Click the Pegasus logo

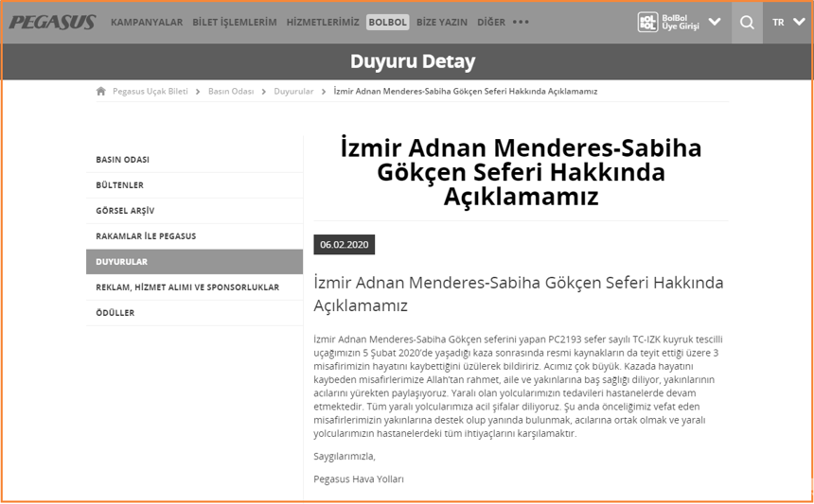[52, 23]
